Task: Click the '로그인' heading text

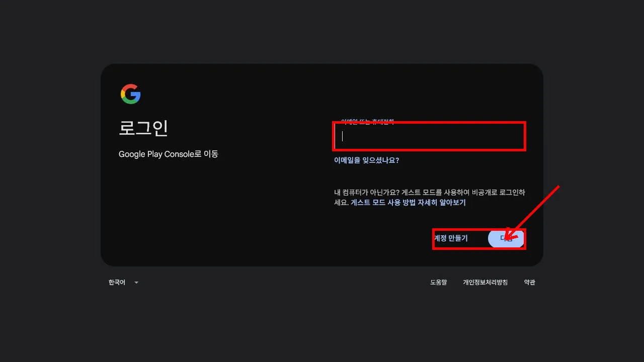Action: click(143, 128)
